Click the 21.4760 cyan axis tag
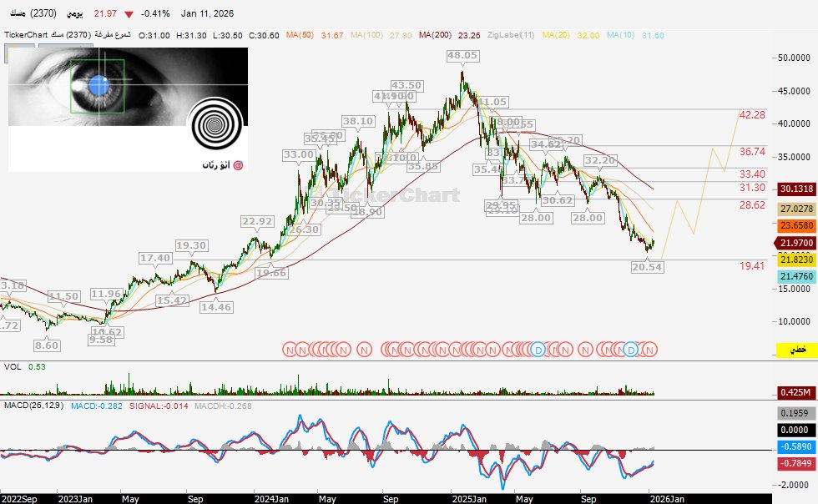The width and height of the screenshot is (818, 504). [x=796, y=276]
